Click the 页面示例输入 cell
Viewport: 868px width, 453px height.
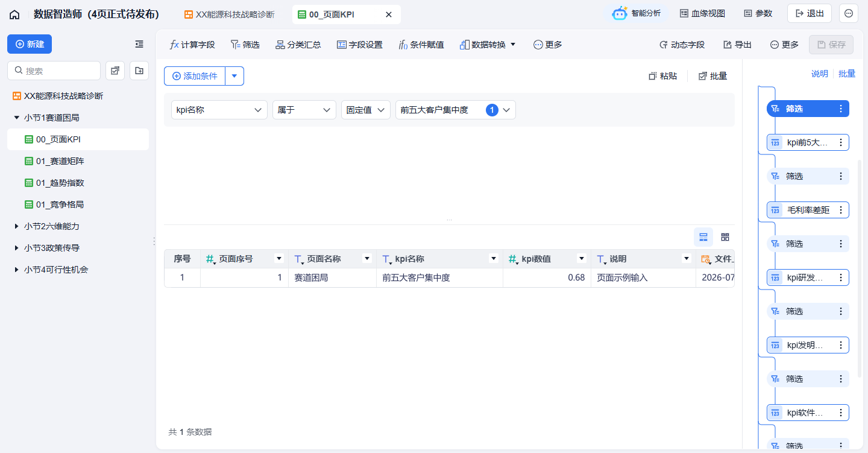click(643, 278)
